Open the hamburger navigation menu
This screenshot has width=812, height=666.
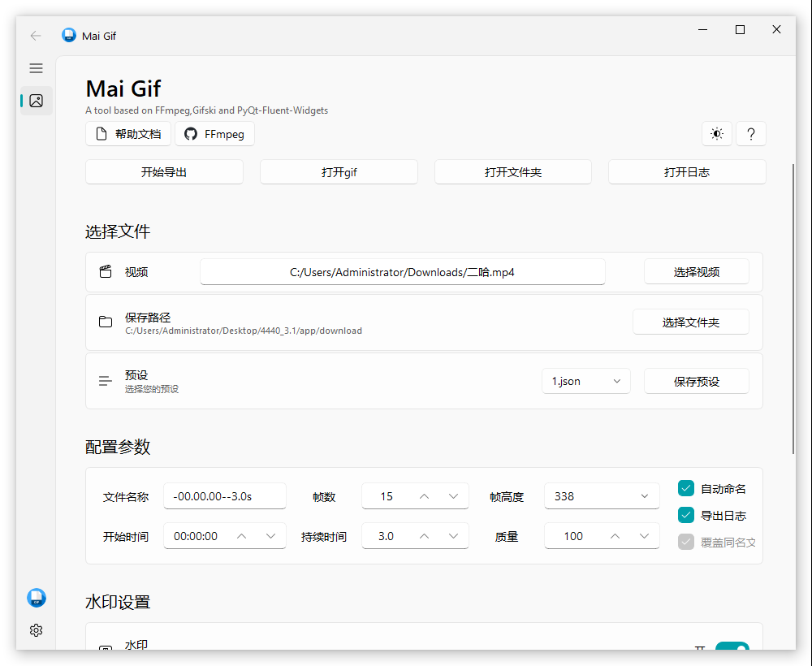36,68
